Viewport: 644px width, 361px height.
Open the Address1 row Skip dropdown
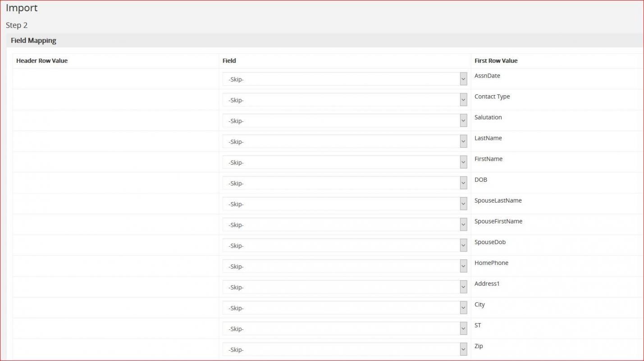tap(345, 287)
